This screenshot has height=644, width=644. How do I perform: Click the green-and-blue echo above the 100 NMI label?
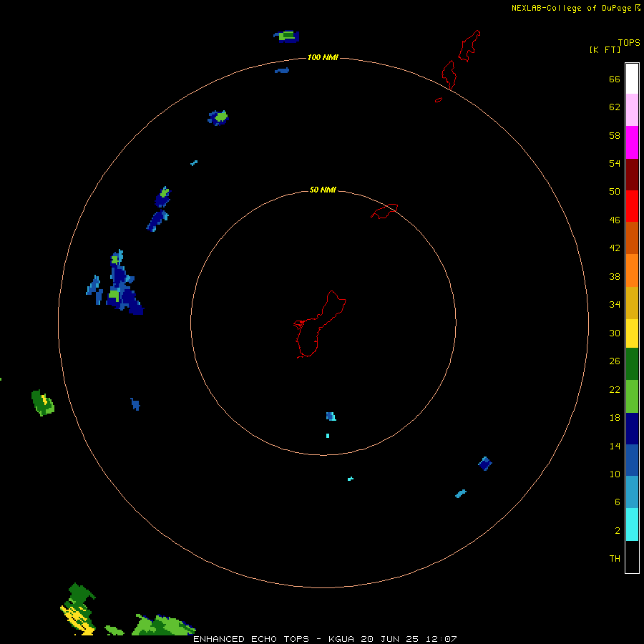tap(287, 36)
